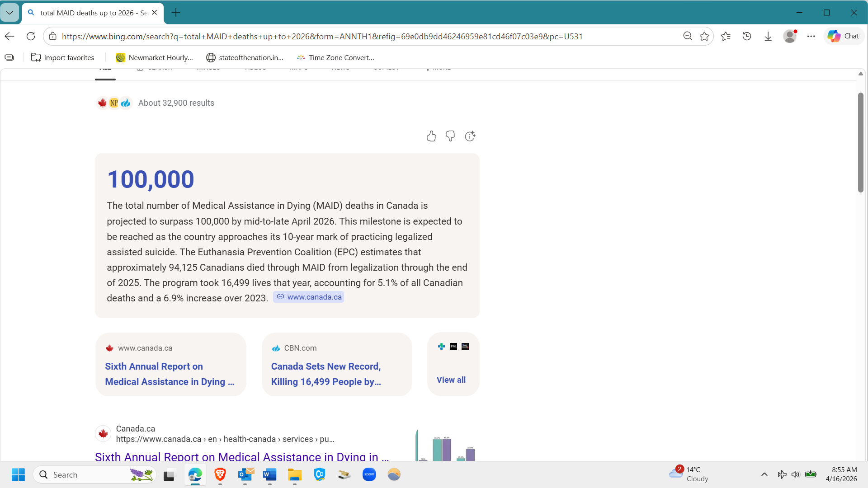Click the address bar URL field
This screenshot has width=868, height=488.
pyautogui.click(x=322, y=36)
